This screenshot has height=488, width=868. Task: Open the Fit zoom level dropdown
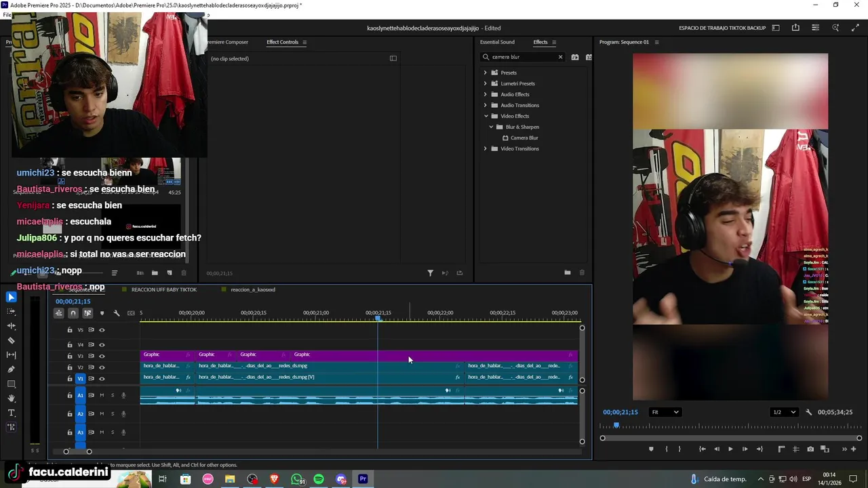pos(665,412)
